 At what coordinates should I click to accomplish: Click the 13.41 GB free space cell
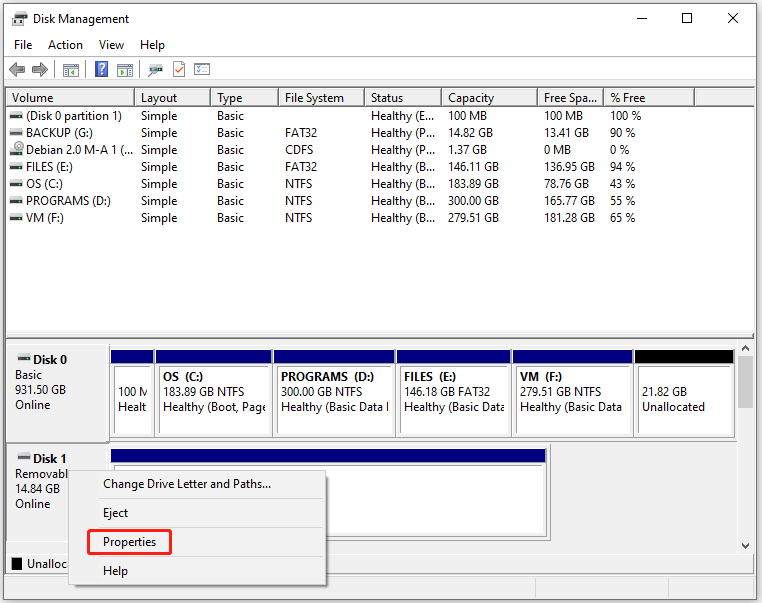click(x=567, y=133)
